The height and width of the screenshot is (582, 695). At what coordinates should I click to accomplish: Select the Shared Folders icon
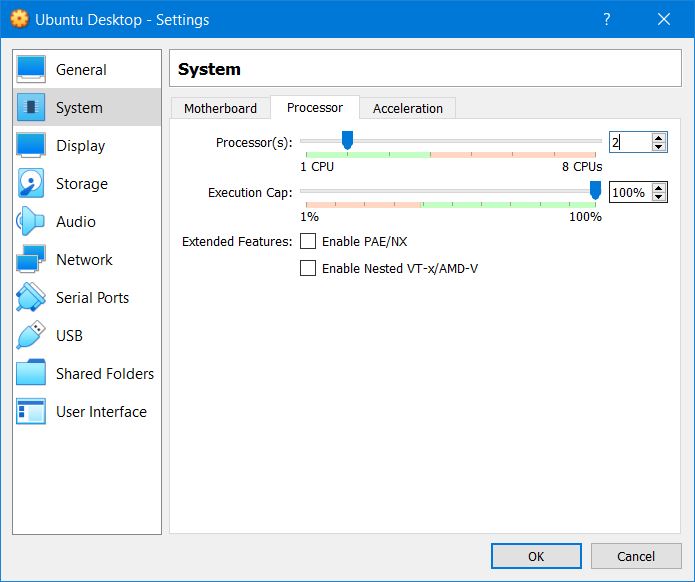coord(31,374)
